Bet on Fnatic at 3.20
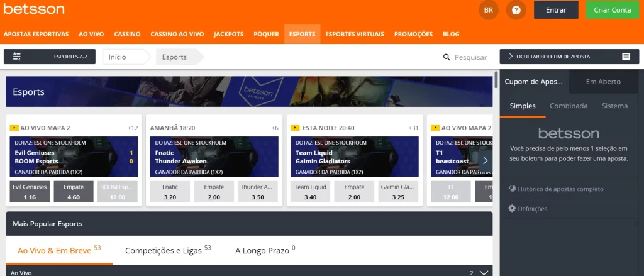This screenshot has width=644, height=276. click(x=170, y=192)
